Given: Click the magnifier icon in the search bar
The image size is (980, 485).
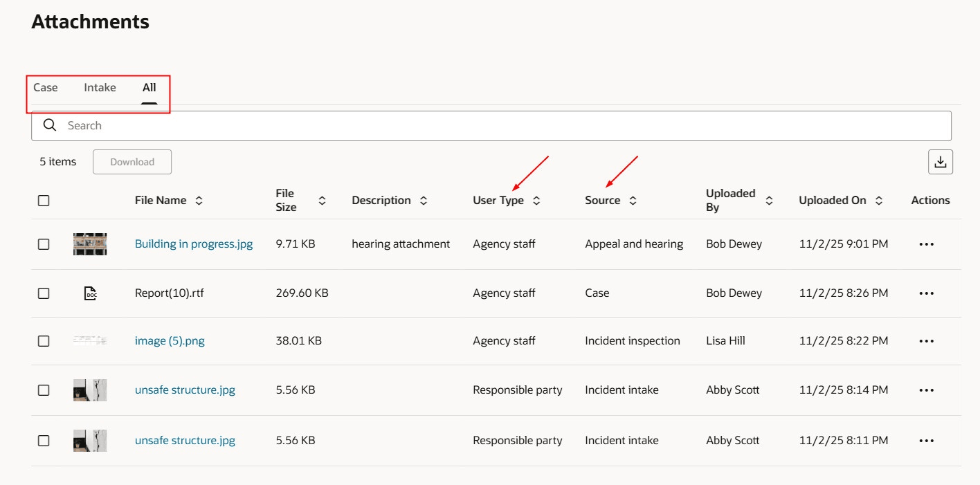Looking at the screenshot, I should pos(49,125).
